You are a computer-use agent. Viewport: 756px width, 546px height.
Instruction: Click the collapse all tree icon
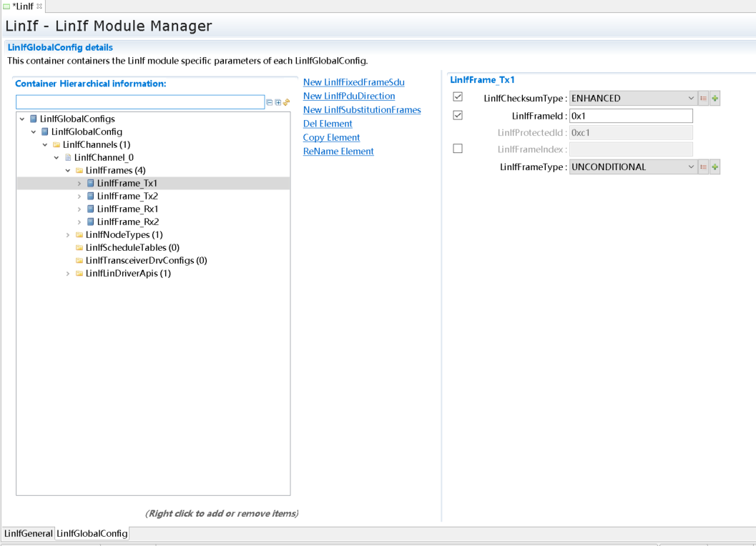[x=270, y=102]
